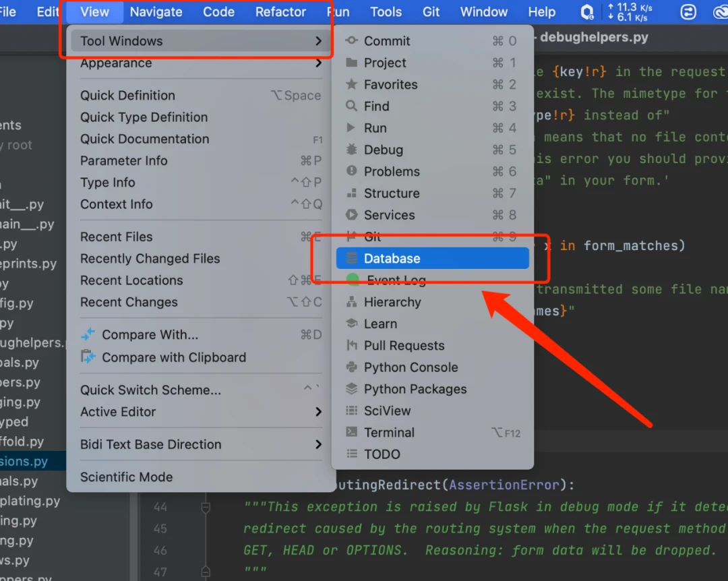Click the Project folder icon in submenu
Viewport: 728px width, 581px height.
[351, 63]
